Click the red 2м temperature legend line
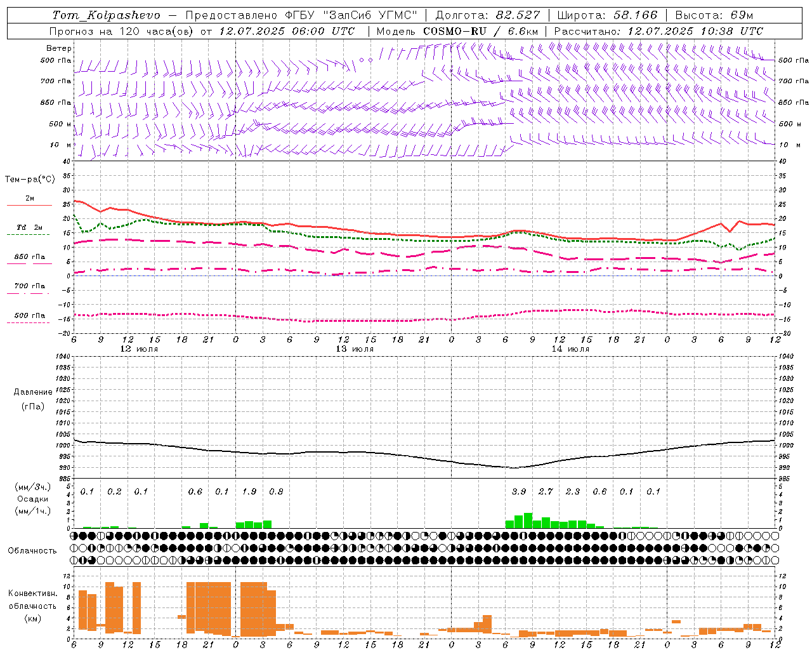 (x=29, y=206)
